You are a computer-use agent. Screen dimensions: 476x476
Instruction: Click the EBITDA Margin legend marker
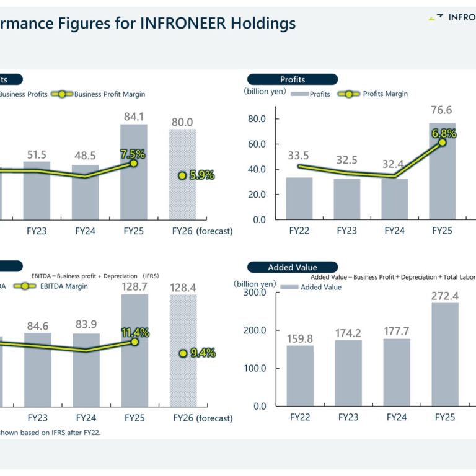click(25, 286)
